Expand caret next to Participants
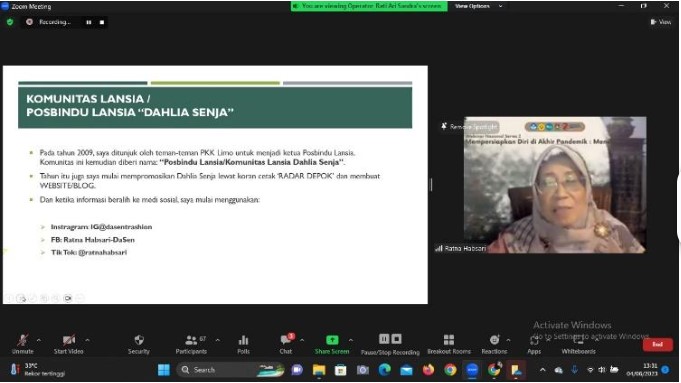 pyautogui.click(x=218, y=340)
